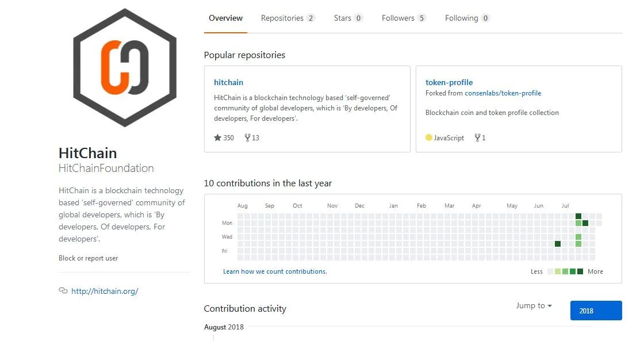Image resolution: width=644 pixels, height=341 pixels.
Task: Switch to the Repositories tab
Action: [x=287, y=18]
